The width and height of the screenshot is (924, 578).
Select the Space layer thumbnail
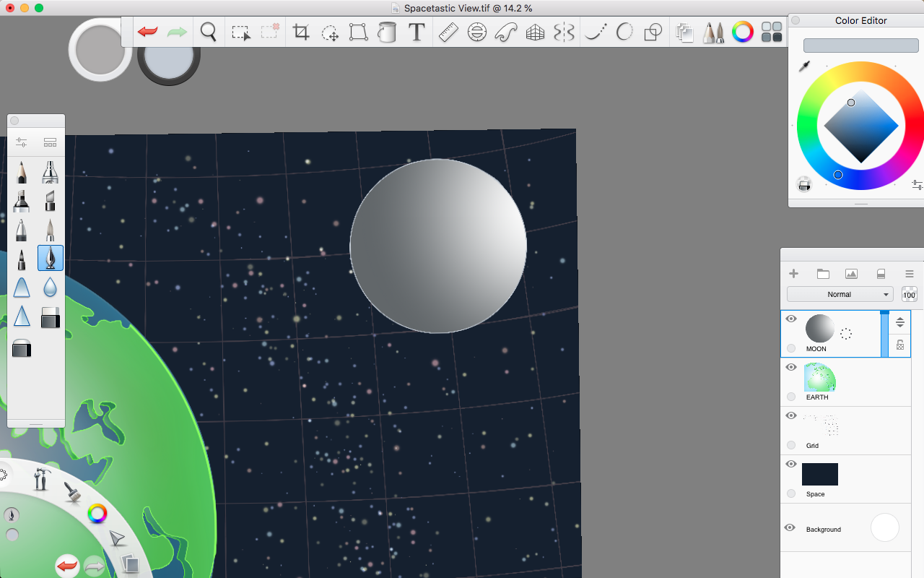click(x=820, y=474)
